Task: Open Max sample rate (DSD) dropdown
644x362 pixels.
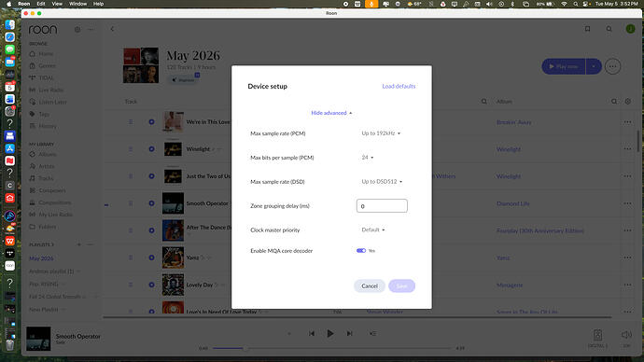Action: pos(382,182)
